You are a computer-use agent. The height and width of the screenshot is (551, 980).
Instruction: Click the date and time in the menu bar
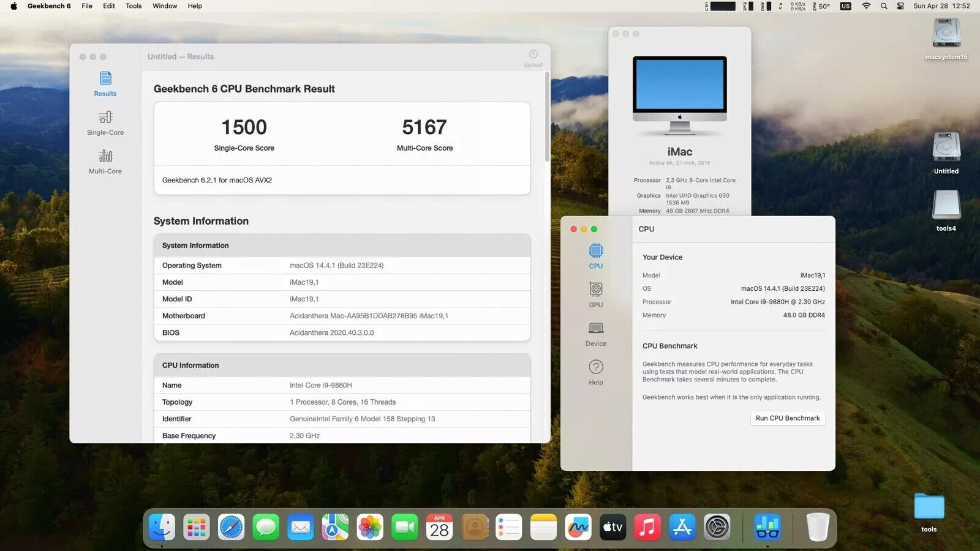942,6
